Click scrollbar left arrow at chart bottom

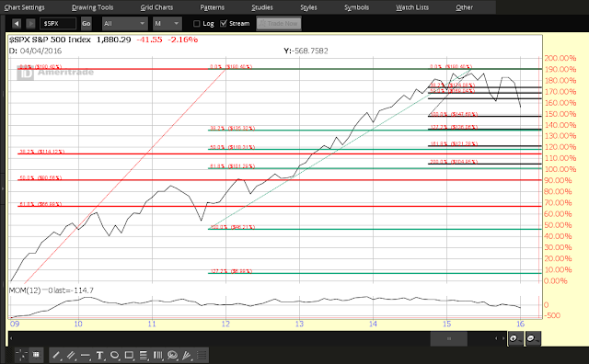tap(11, 338)
